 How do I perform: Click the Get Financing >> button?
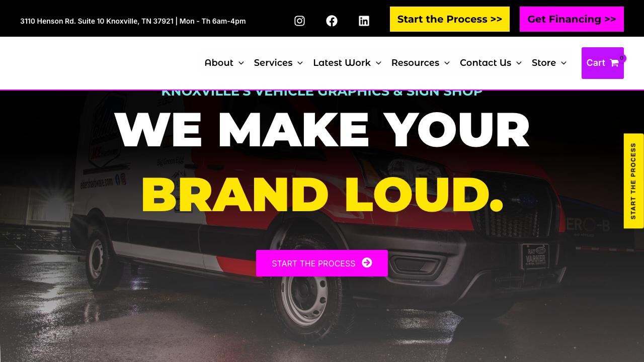coord(572,19)
